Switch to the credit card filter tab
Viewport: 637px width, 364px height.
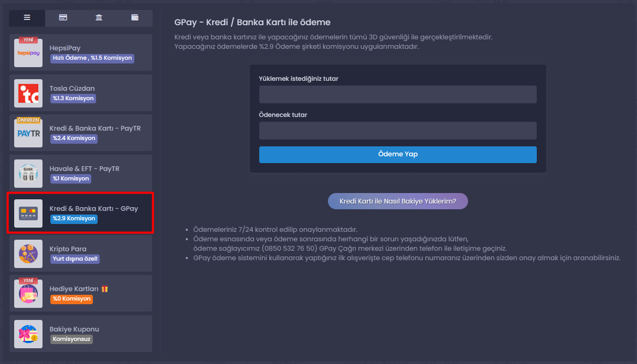tap(63, 18)
